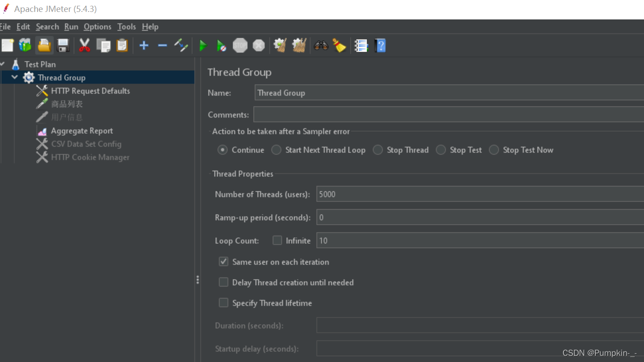Select the Test Plan root node
The height and width of the screenshot is (362, 644).
40,64
